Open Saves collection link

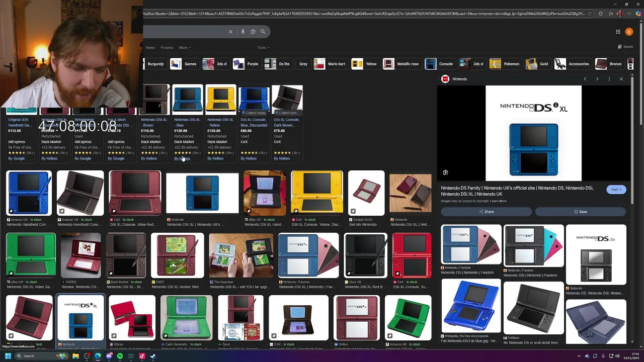(x=625, y=47)
